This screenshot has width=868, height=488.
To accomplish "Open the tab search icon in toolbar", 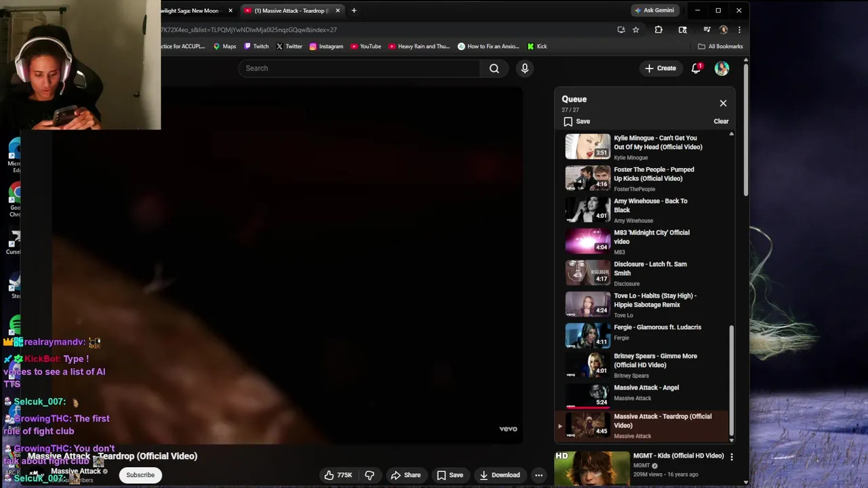I will (x=683, y=30).
